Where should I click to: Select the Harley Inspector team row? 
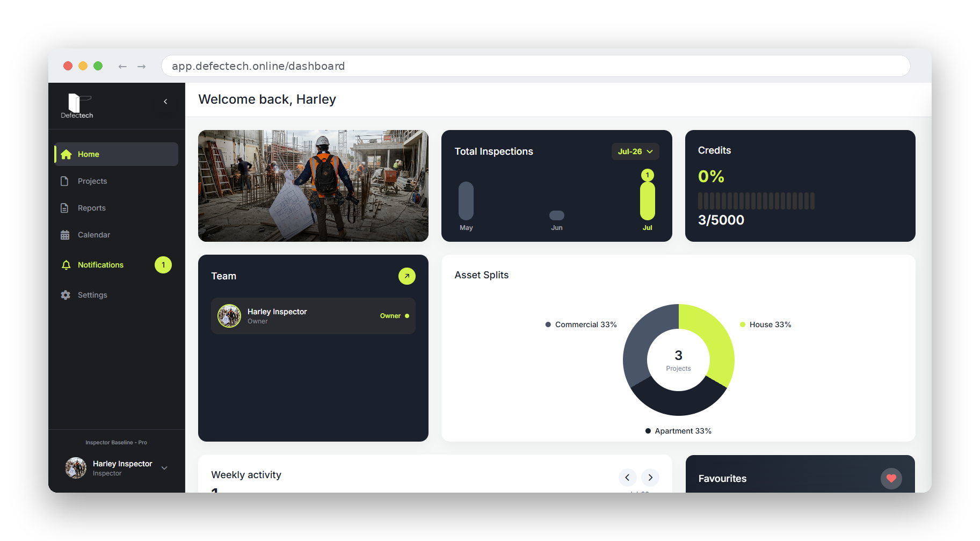coord(313,316)
